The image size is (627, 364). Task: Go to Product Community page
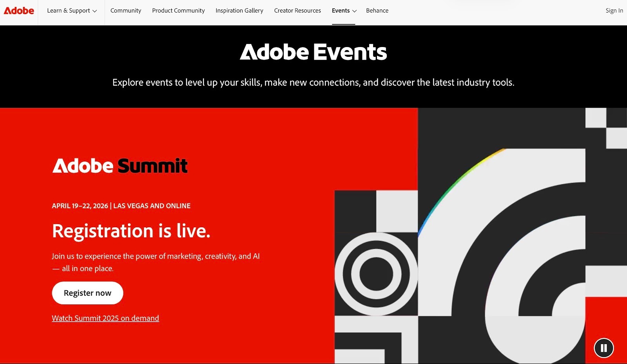[x=178, y=11]
